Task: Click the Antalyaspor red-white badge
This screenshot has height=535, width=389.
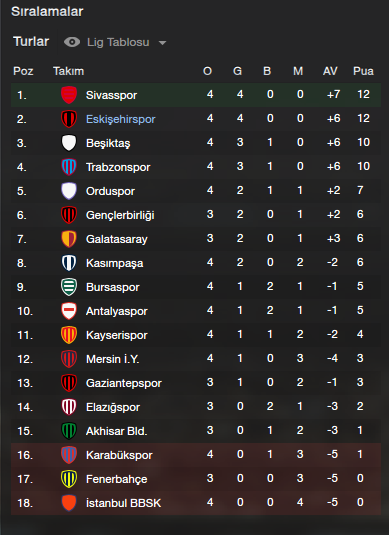Action: [x=69, y=311]
